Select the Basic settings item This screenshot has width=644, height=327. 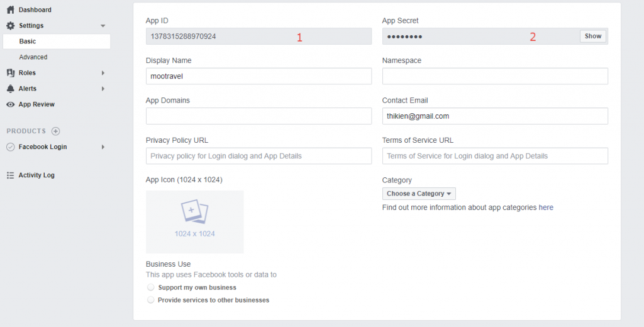(x=57, y=42)
